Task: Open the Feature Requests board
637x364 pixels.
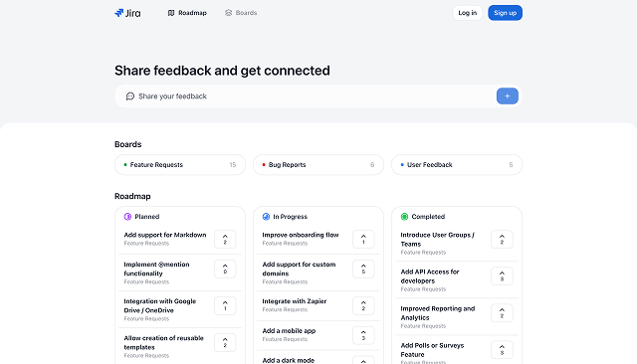Action: [x=180, y=165]
